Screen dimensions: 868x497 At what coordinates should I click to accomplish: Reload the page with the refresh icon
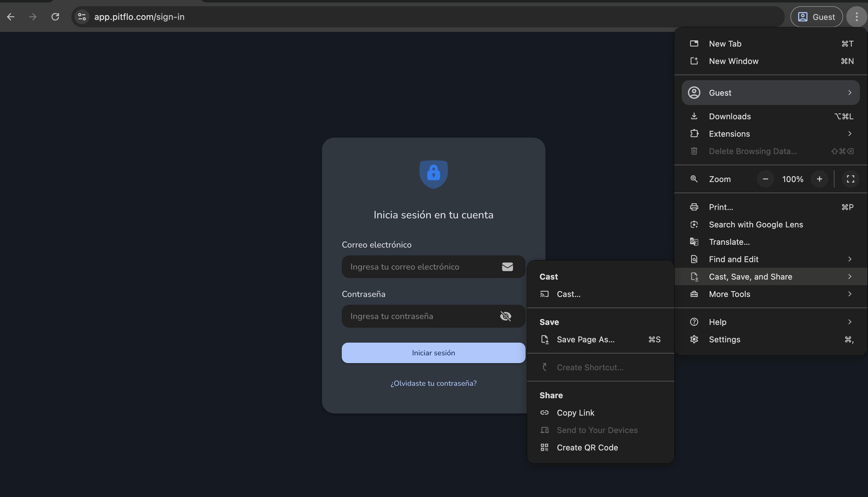(x=55, y=17)
